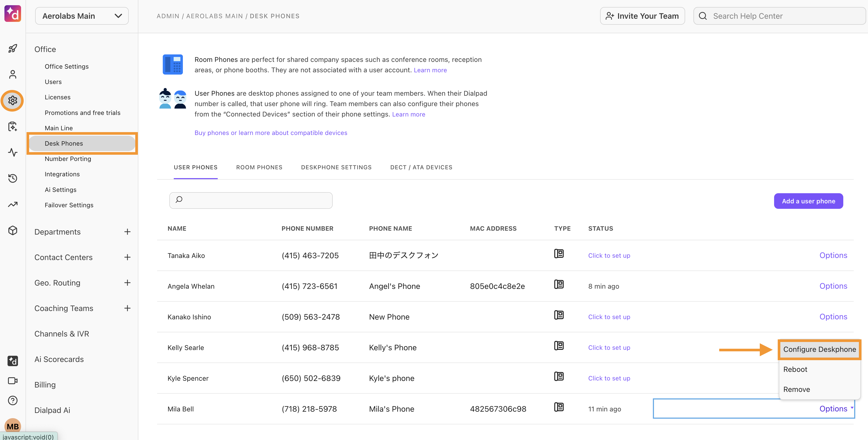Click the desk phone type icon for Tanaka Aiko
The image size is (868, 440).
(x=559, y=253)
